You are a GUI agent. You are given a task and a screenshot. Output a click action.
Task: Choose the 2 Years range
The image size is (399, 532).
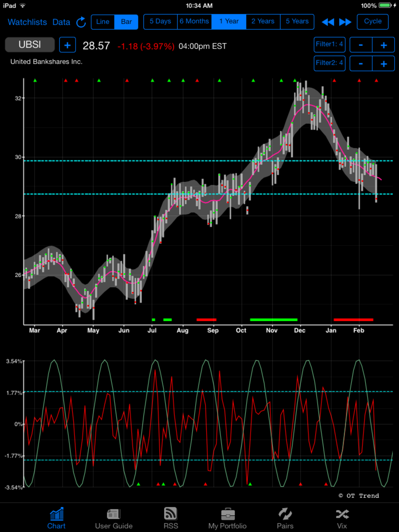point(263,22)
